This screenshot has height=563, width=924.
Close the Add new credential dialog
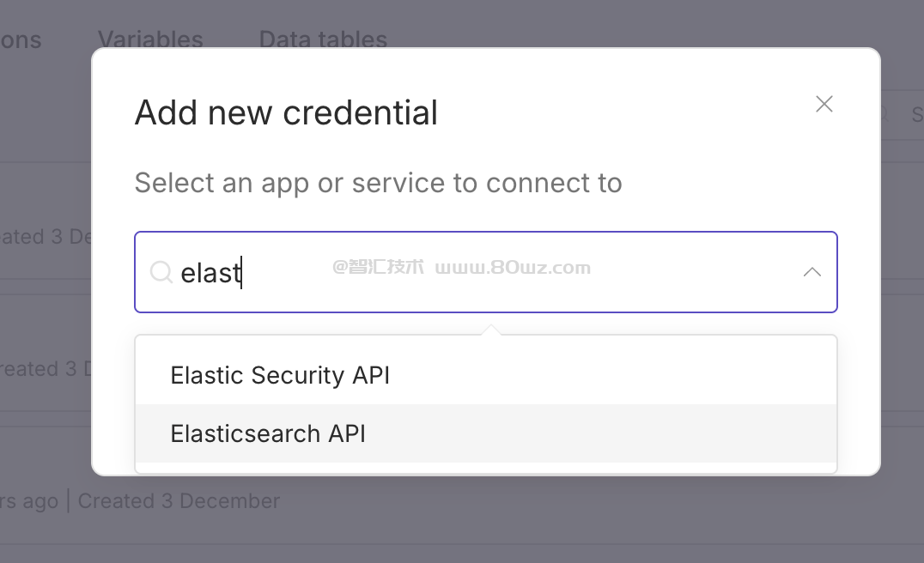click(824, 104)
